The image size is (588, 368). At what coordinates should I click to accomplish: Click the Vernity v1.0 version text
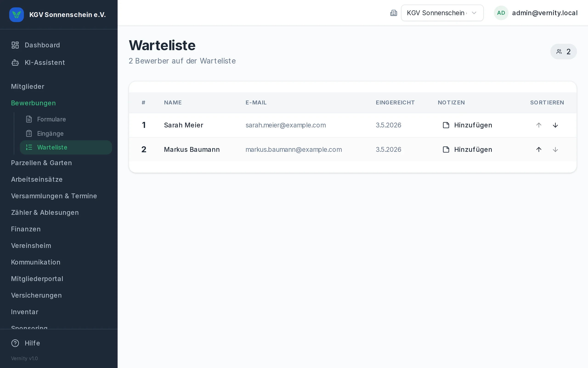(x=24, y=358)
